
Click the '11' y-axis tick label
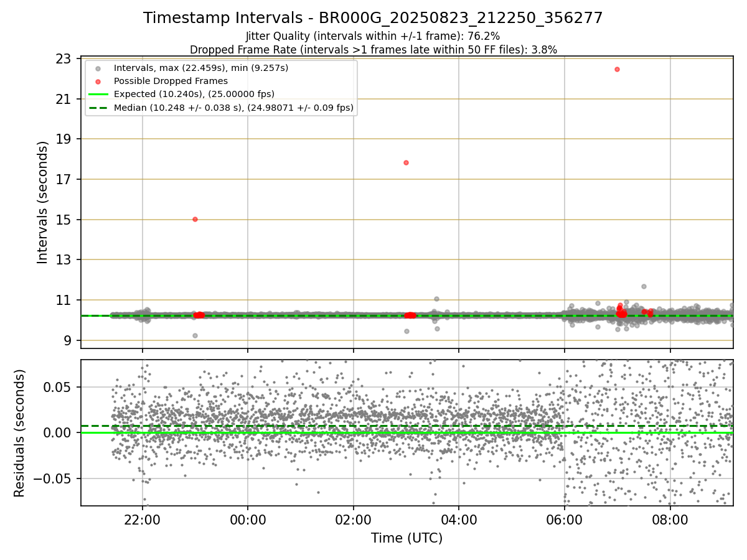tap(64, 300)
